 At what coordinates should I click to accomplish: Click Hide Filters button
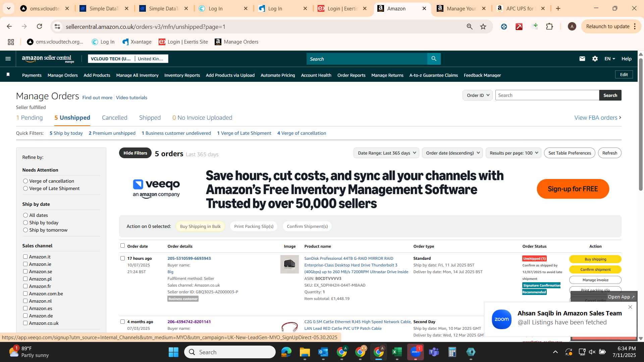pyautogui.click(x=135, y=153)
